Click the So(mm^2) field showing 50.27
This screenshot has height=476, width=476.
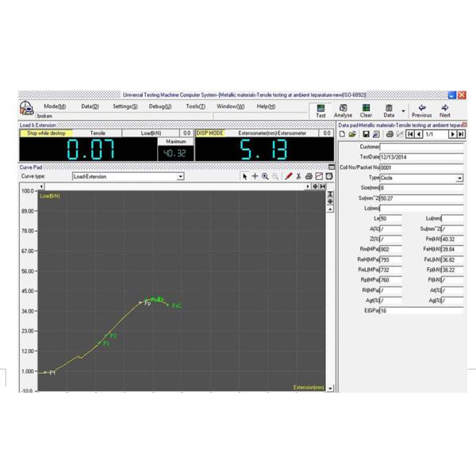pos(421,198)
